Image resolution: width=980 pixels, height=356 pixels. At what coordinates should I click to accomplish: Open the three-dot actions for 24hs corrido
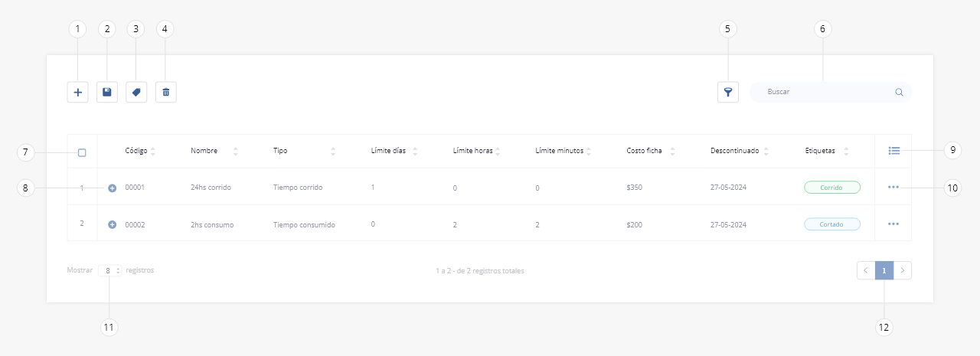pyautogui.click(x=893, y=187)
